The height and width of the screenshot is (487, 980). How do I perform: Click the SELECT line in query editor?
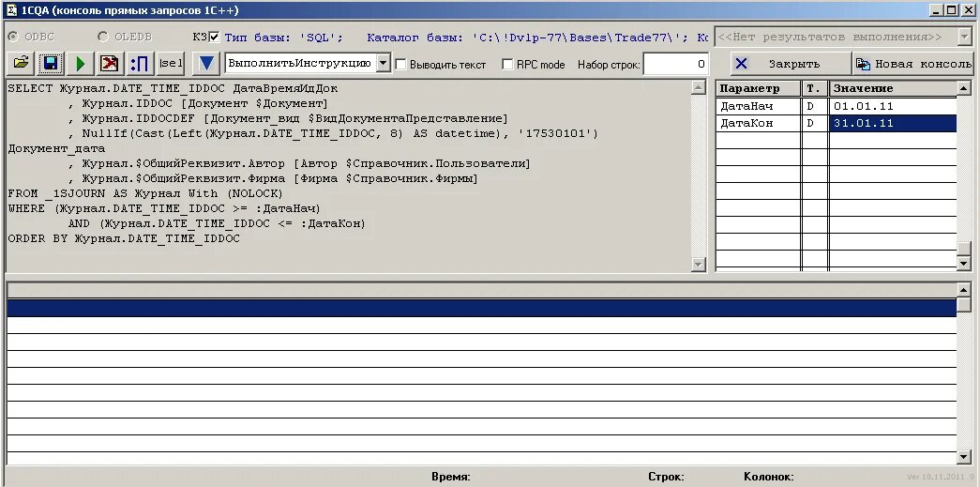173,88
